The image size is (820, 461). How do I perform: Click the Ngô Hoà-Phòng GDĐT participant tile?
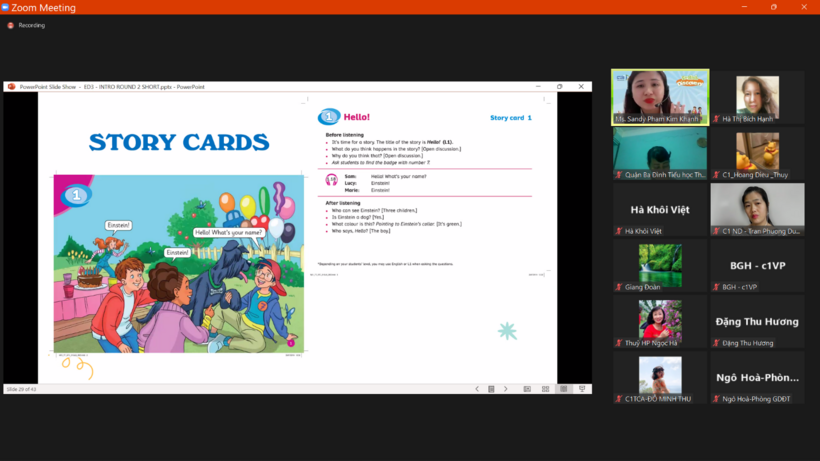pos(757,378)
